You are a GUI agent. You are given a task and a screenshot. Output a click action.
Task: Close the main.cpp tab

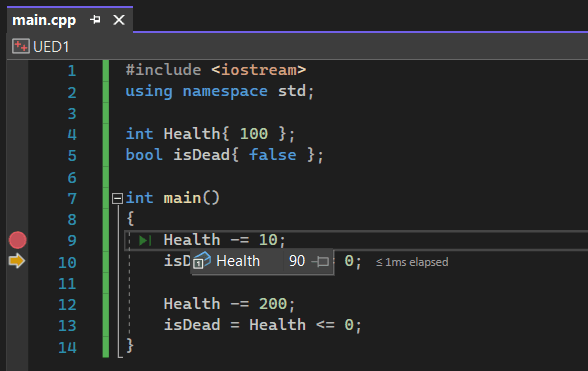(119, 20)
